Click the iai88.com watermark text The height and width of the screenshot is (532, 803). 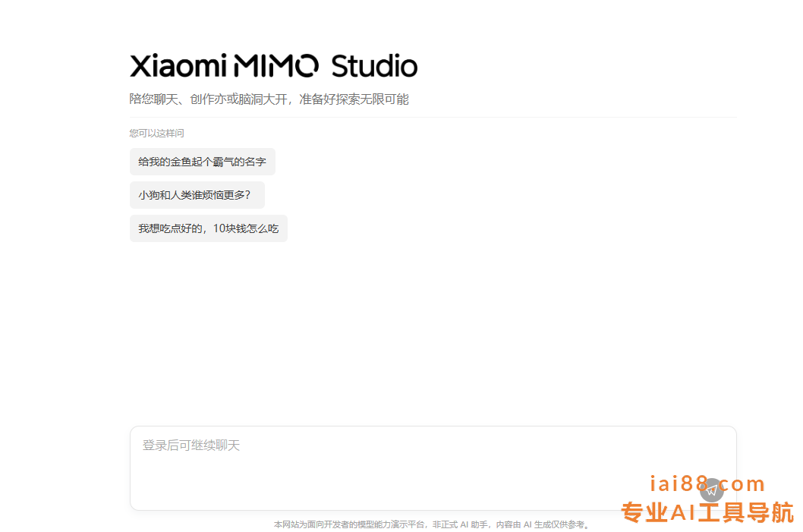pyautogui.click(x=707, y=483)
